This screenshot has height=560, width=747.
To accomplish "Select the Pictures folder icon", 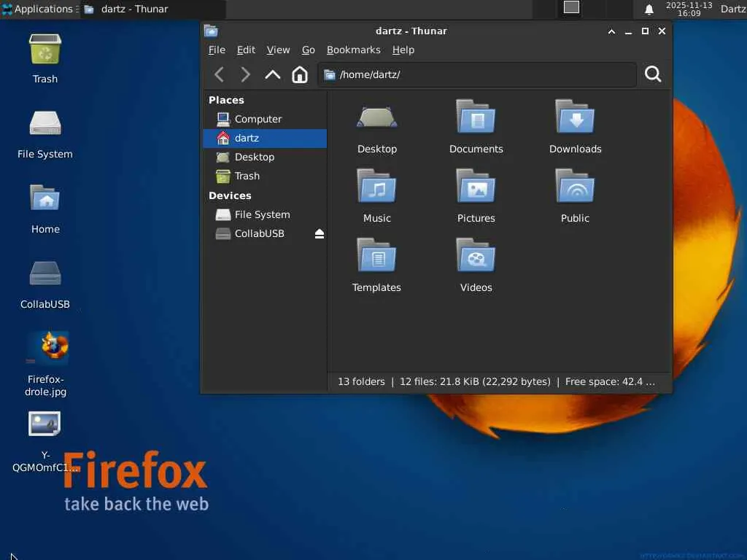I will [x=476, y=186].
